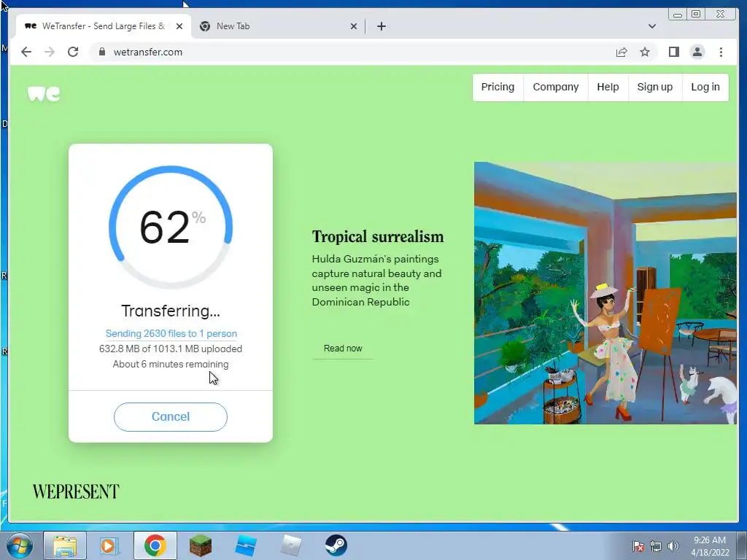Close the Chrome window
Screen dimensions: 747x560
721,15
